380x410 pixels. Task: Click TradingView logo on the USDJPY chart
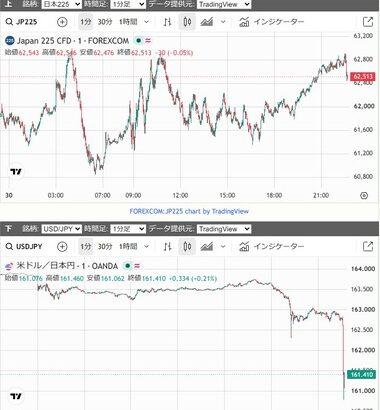[16, 396]
